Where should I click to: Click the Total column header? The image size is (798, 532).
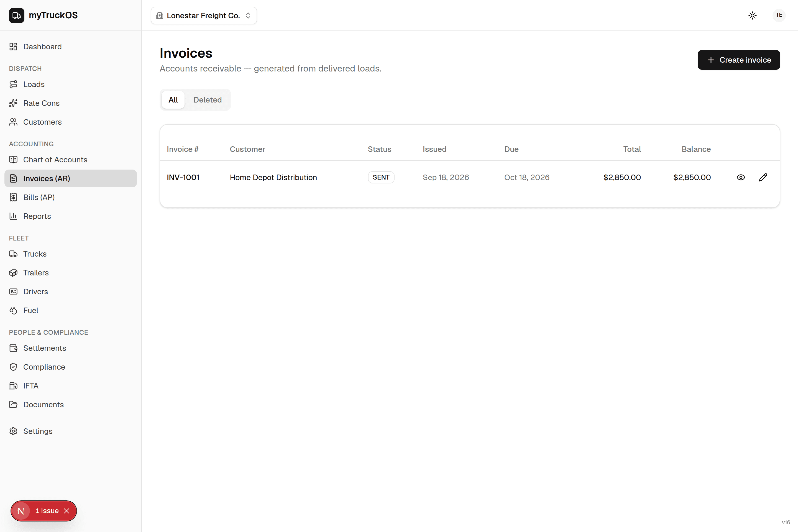(x=632, y=149)
